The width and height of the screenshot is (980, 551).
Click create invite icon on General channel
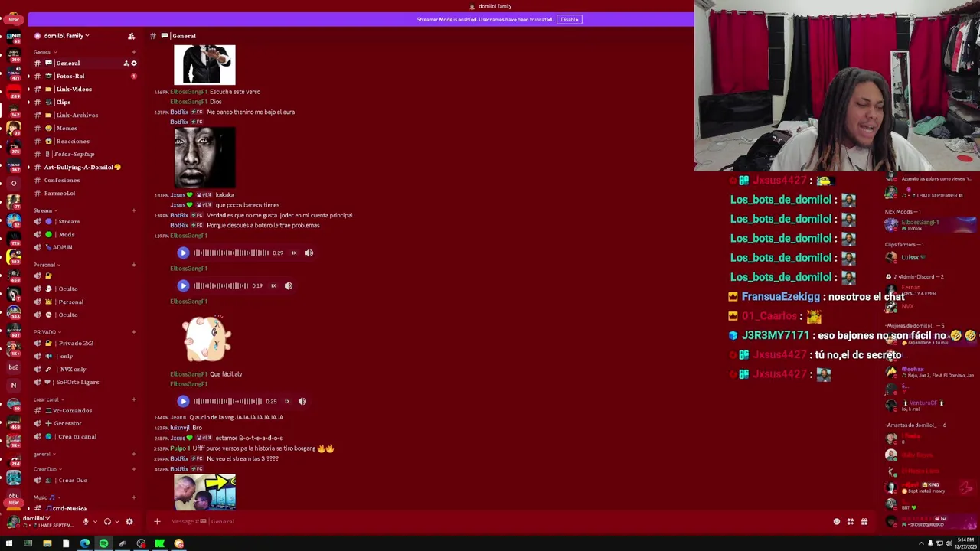coord(126,64)
